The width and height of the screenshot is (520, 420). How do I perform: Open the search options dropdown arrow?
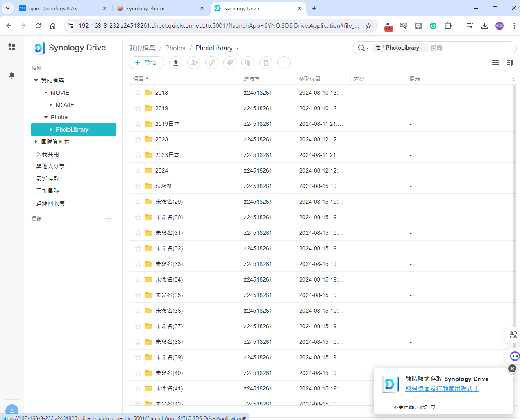coord(368,48)
